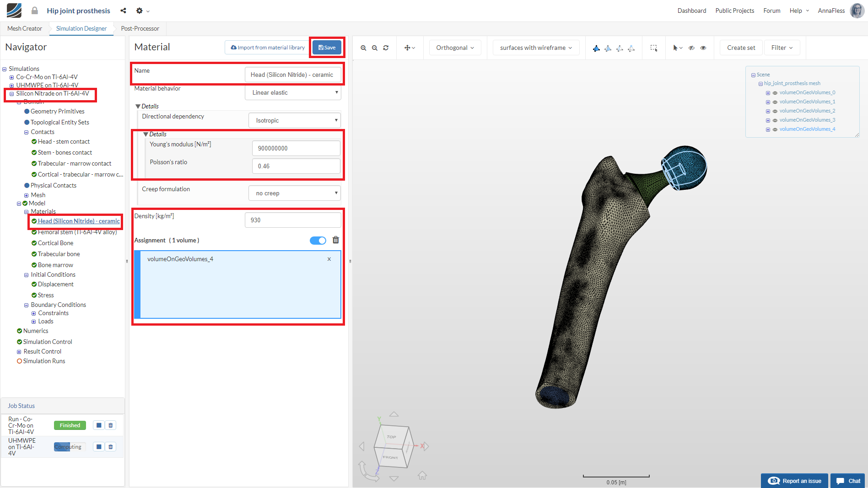
Task: Open Public Projects
Action: pyautogui.click(x=734, y=11)
